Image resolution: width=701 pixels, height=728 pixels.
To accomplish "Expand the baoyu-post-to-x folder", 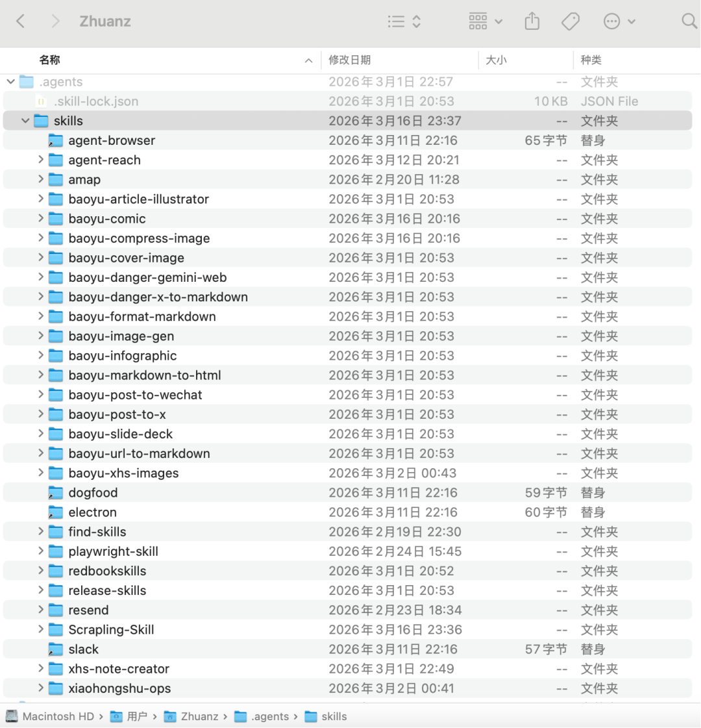I will pyautogui.click(x=40, y=414).
